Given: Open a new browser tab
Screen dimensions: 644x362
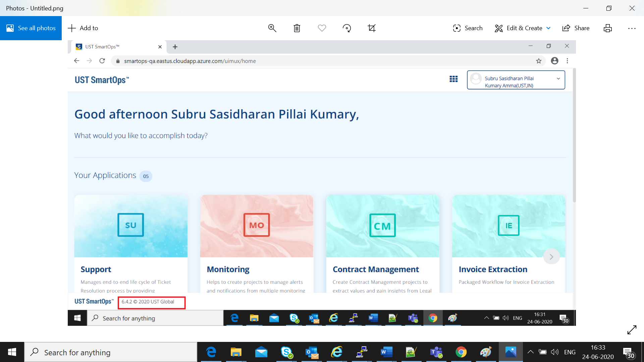Looking at the screenshot, I should (175, 47).
